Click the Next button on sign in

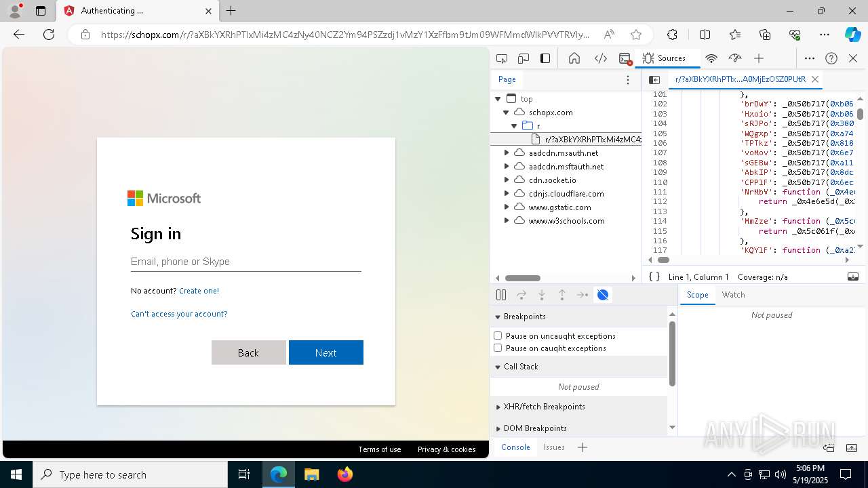click(326, 352)
